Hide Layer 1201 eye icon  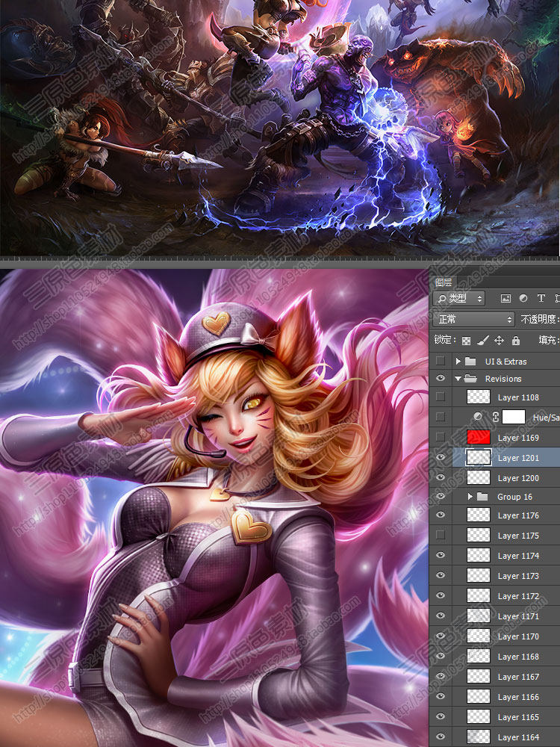[441, 457]
